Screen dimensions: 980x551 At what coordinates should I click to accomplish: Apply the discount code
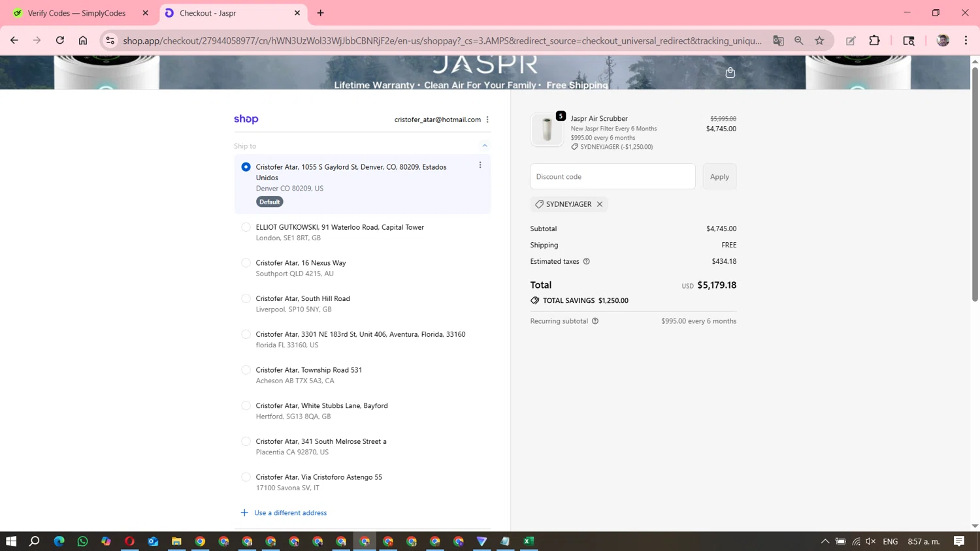[719, 176]
